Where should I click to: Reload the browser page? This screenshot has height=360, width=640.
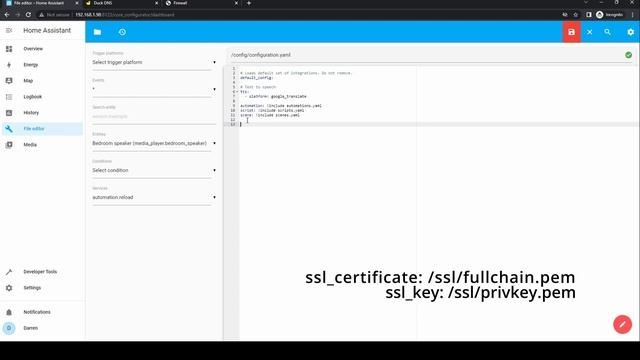(x=28, y=15)
